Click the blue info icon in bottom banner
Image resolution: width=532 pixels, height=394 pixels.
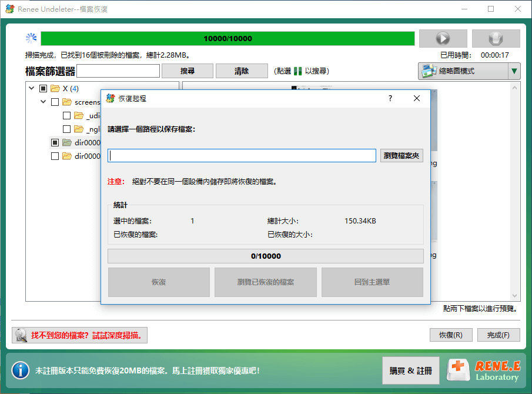click(21, 370)
